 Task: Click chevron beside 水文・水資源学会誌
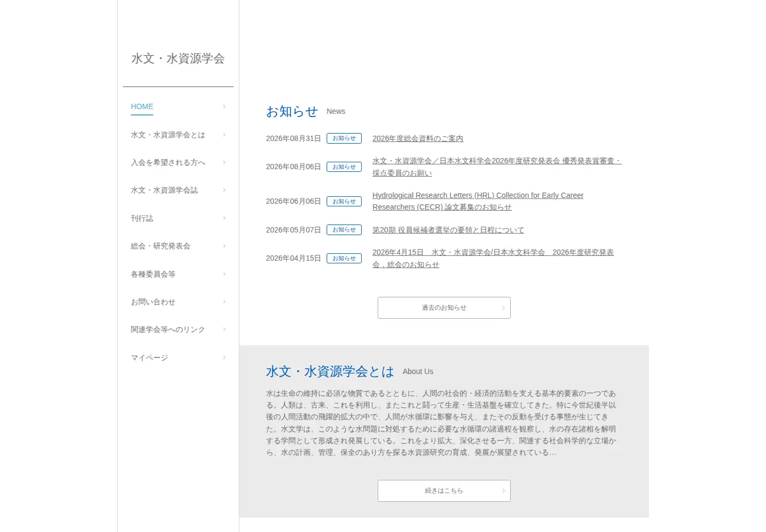tap(224, 190)
